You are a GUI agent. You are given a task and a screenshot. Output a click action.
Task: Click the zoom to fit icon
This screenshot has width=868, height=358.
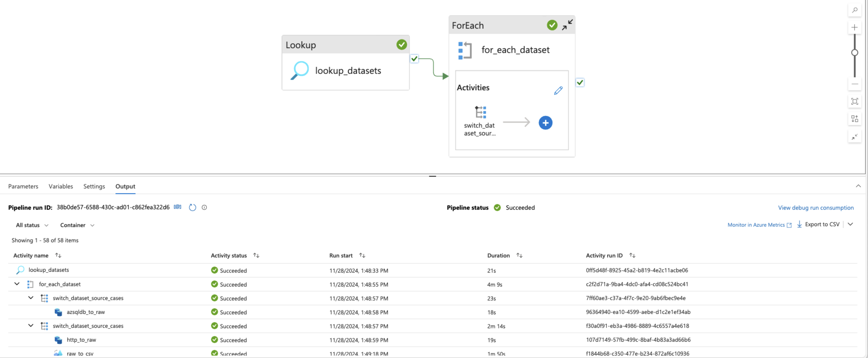coord(855,101)
